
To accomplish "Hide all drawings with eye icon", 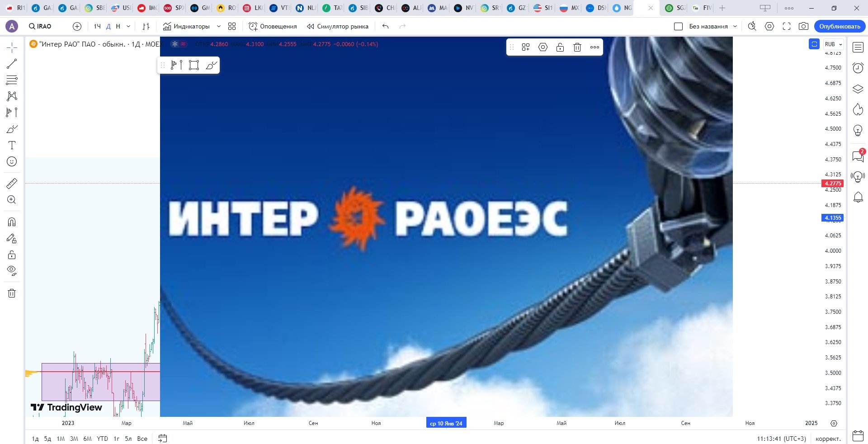I will click(x=12, y=271).
